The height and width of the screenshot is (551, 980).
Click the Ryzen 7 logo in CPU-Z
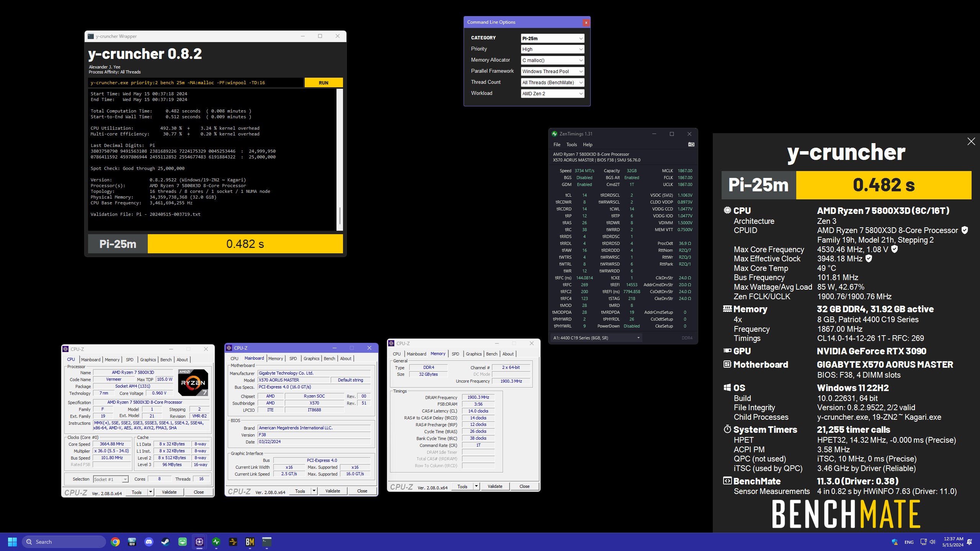193,382
